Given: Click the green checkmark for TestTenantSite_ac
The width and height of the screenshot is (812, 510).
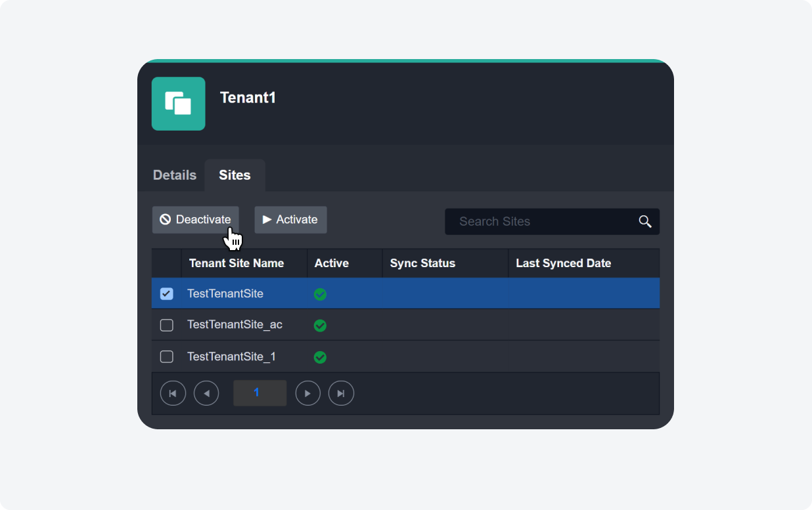Looking at the screenshot, I should pyautogui.click(x=320, y=326).
